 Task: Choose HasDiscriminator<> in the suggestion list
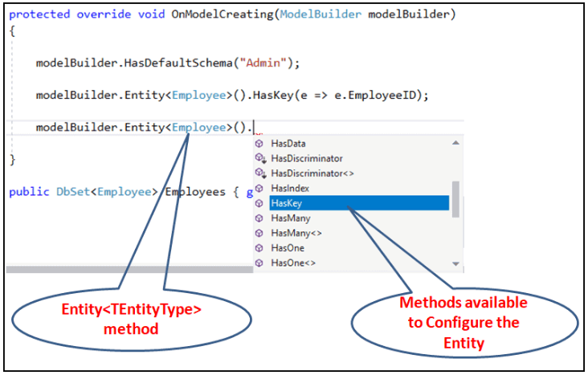(x=312, y=173)
